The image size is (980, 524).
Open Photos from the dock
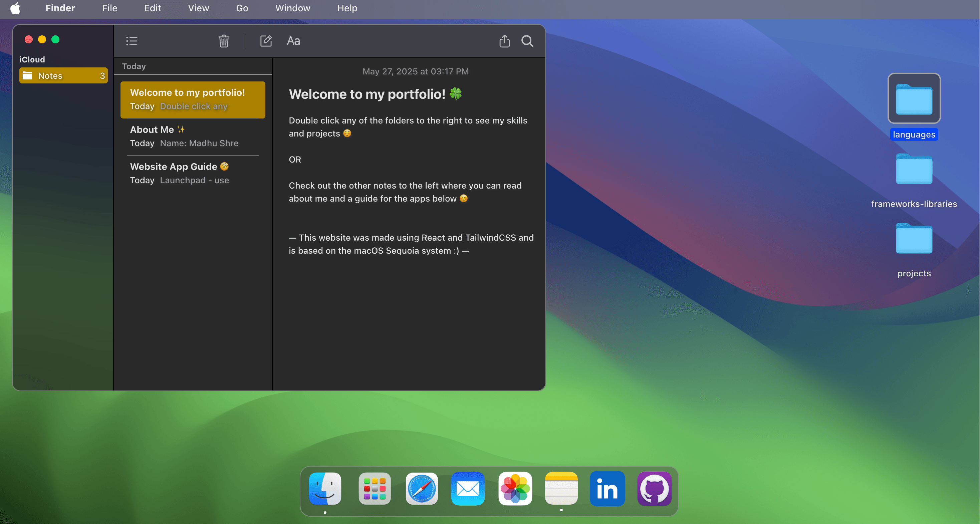pyautogui.click(x=515, y=489)
